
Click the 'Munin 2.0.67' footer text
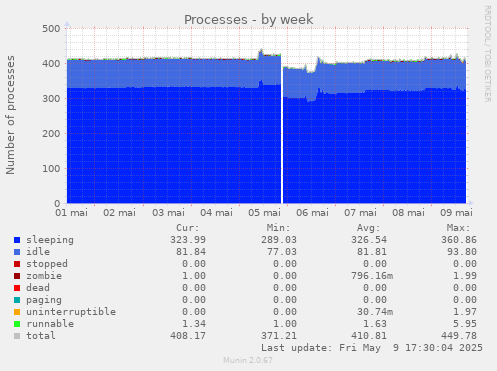click(248, 360)
